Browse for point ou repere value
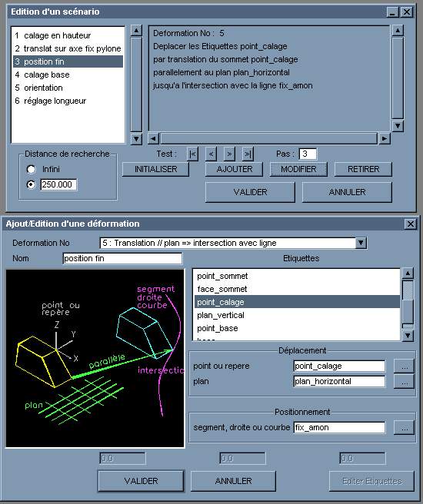 [404, 366]
